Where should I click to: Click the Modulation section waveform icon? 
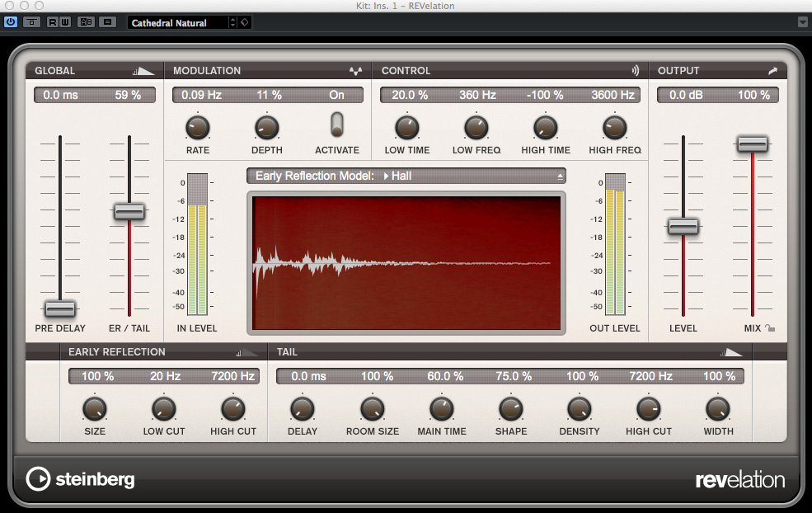click(355, 71)
